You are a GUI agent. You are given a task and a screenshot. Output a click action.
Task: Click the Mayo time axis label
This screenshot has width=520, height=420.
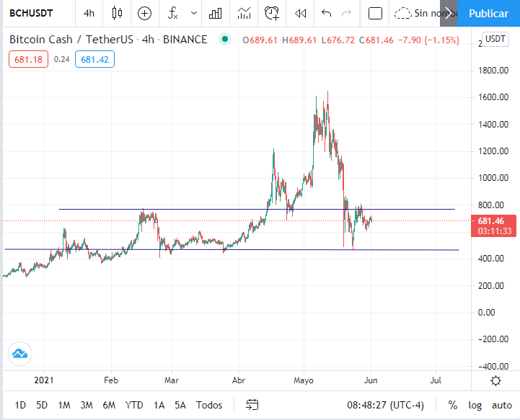(304, 380)
